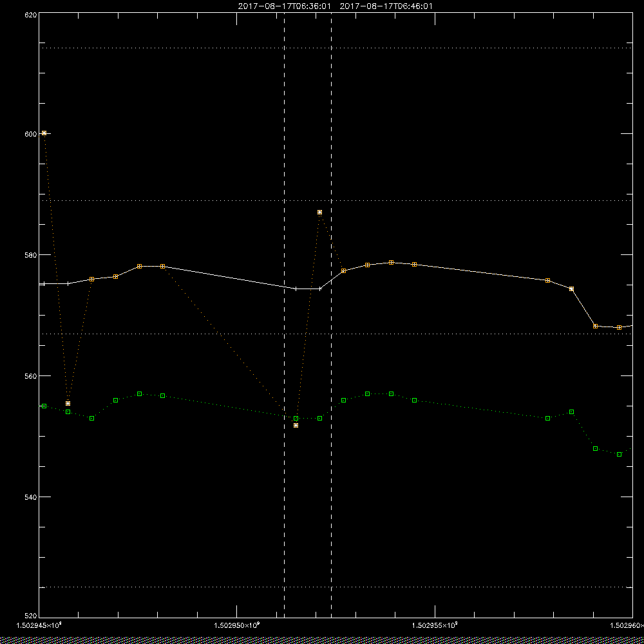Click the bottom horizontal dotted threshold line
644x644 pixels.
(x=336, y=587)
